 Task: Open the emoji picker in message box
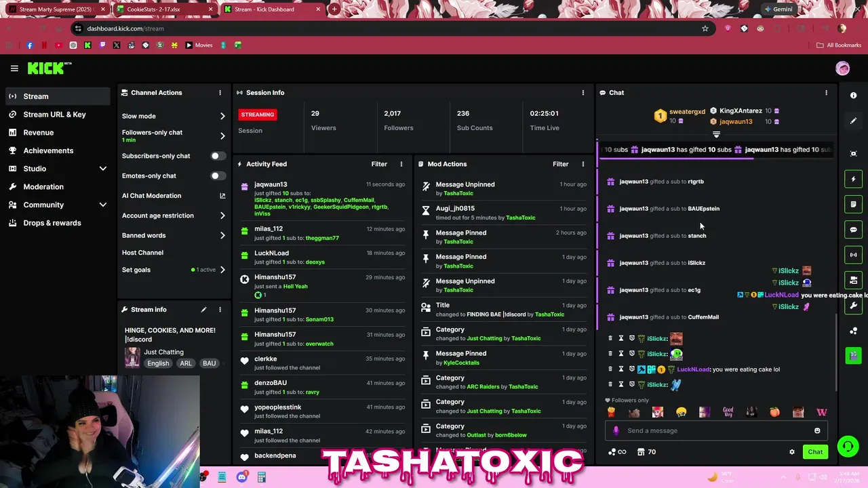(x=817, y=430)
